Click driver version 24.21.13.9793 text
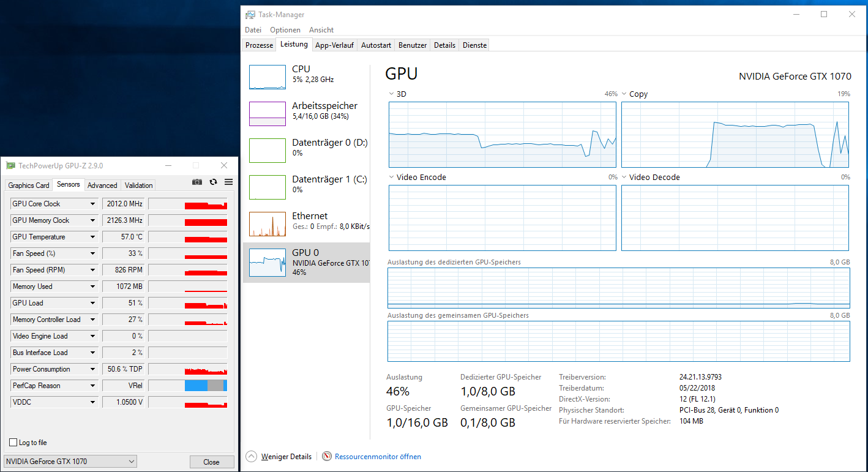Viewport: 868px width, 472px height. 700,377
